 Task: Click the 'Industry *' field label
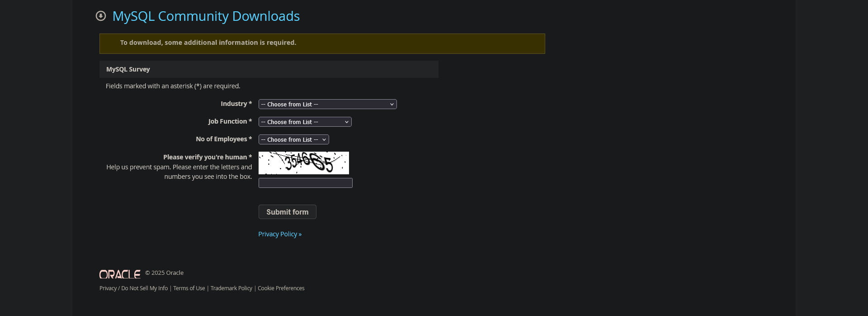click(236, 104)
